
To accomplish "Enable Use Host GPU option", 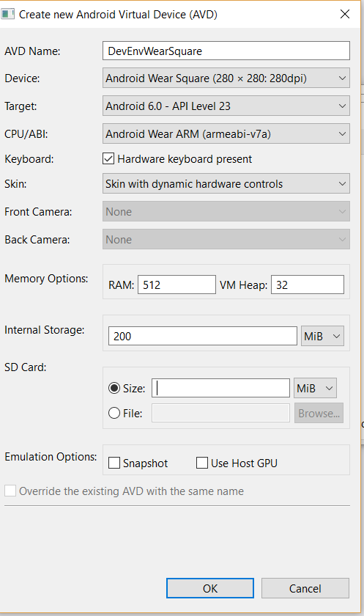I will pyautogui.click(x=202, y=463).
